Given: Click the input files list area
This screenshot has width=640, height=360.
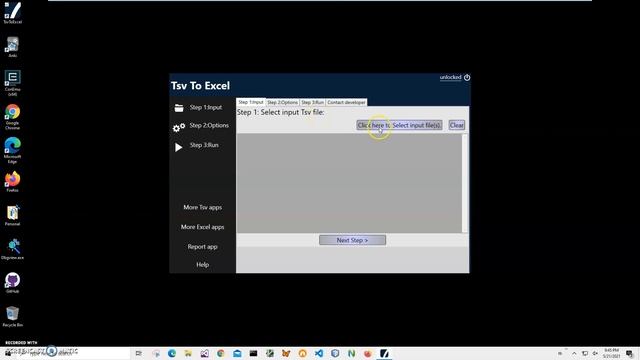Looking at the screenshot, I should 349,183.
